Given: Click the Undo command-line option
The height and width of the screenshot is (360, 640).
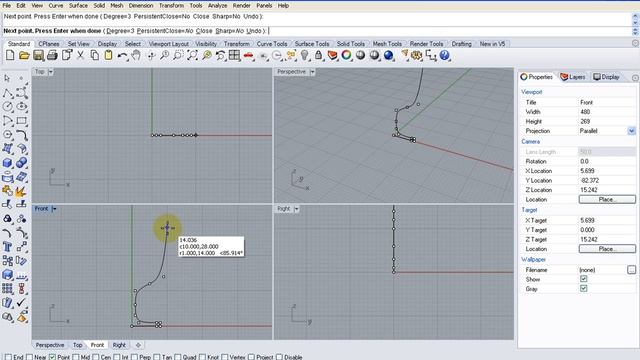Looking at the screenshot, I should (253, 31).
